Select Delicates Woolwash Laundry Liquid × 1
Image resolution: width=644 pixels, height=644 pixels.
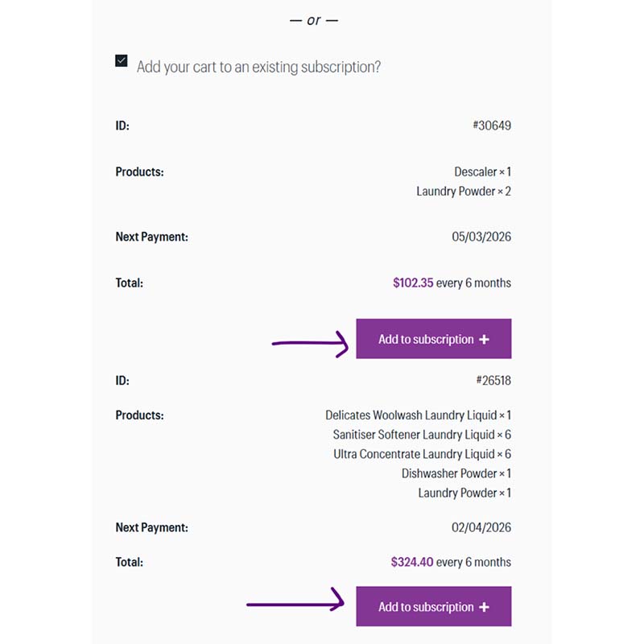tap(418, 415)
